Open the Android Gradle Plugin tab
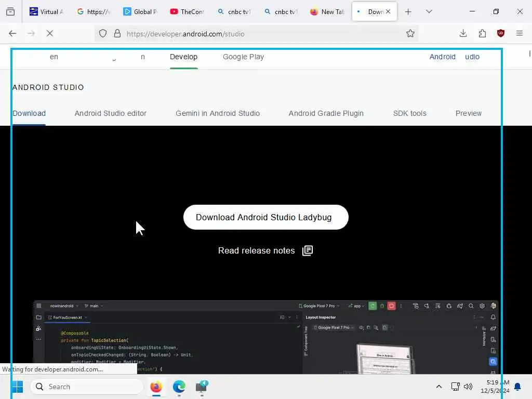Image resolution: width=532 pixels, height=399 pixels. tap(326, 113)
